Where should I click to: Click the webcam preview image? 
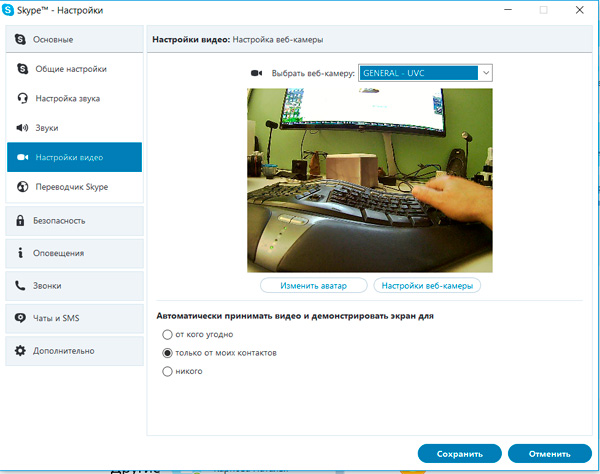coord(371,180)
